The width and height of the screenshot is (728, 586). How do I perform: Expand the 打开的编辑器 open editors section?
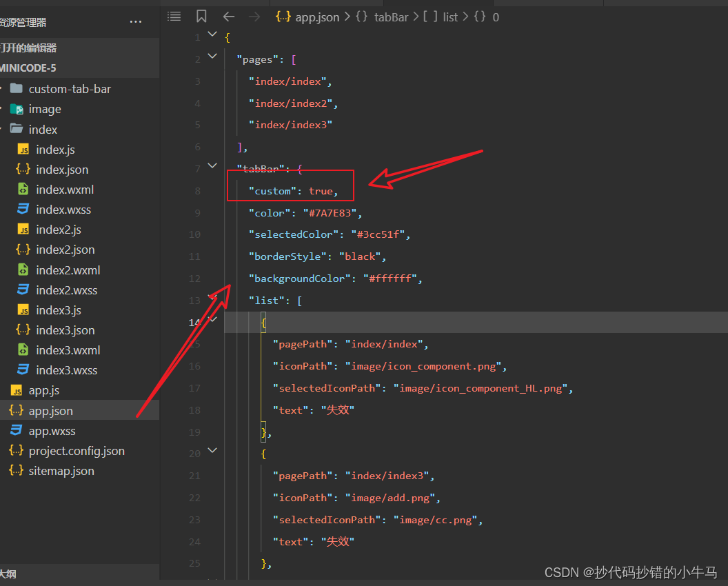click(x=79, y=48)
